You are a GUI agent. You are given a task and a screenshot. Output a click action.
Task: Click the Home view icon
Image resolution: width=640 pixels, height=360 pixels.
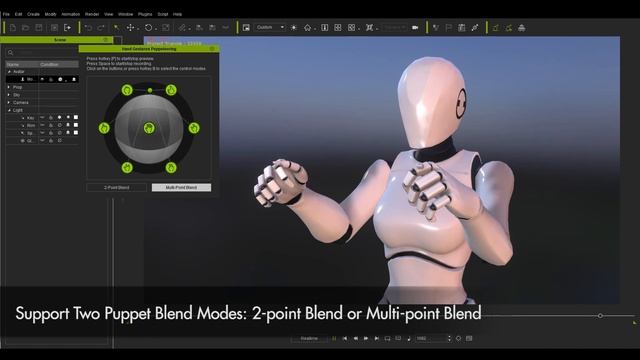(307, 28)
